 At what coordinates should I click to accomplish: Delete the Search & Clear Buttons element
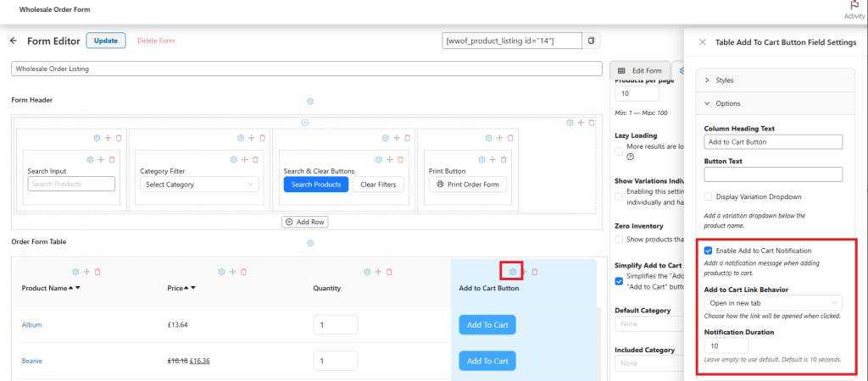[x=400, y=159]
